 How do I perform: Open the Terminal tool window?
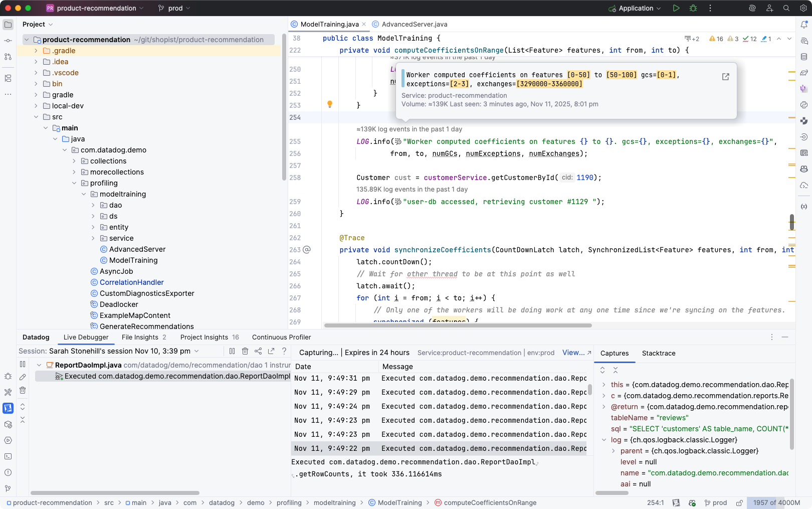(8, 456)
